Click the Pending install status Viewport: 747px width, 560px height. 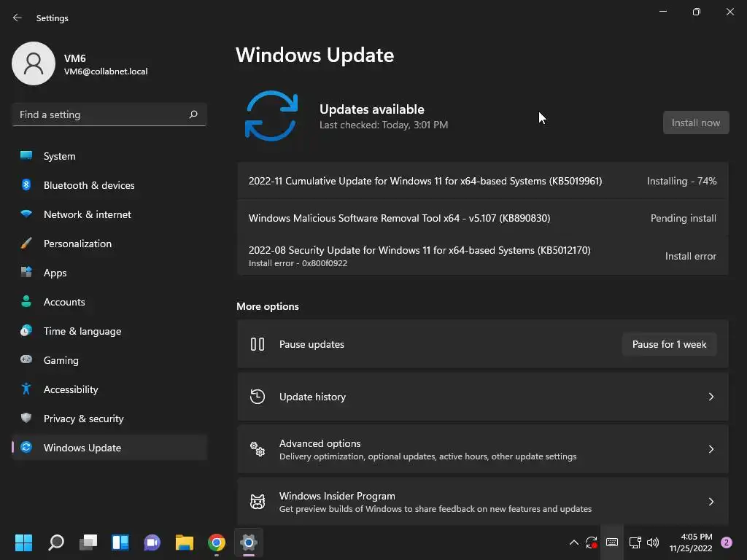coord(683,218)
